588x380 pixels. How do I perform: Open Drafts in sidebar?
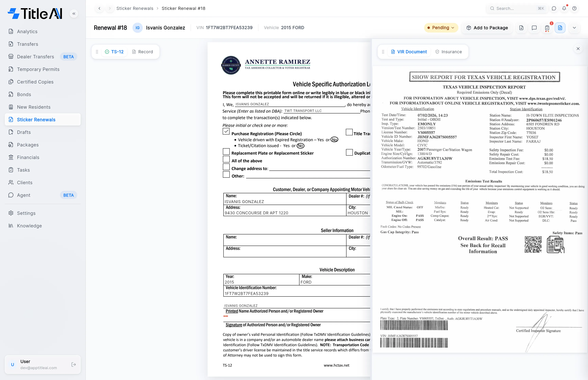(x=43, y=132)
